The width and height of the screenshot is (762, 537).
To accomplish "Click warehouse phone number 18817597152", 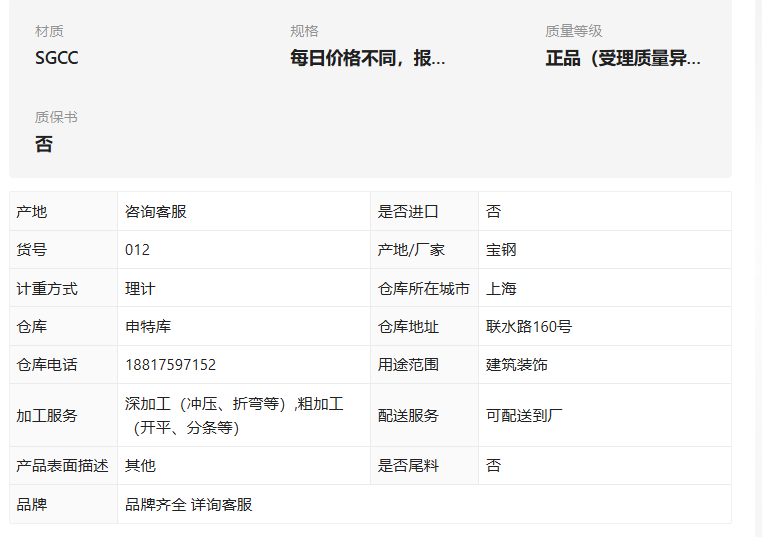I will pyautogui.click(x=171, y=364).
